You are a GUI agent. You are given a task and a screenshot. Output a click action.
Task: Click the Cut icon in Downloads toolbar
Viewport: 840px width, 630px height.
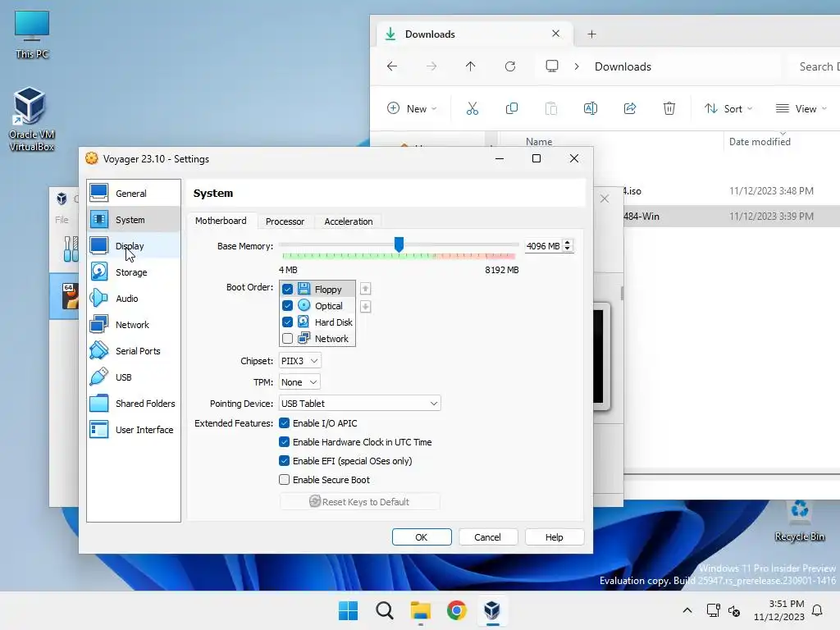[472, 109]
